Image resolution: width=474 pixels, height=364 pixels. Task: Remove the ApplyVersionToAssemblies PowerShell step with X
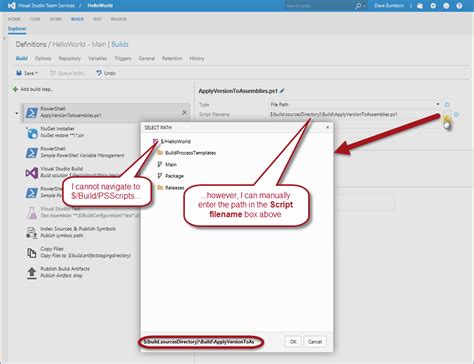(x=184, y=113)
